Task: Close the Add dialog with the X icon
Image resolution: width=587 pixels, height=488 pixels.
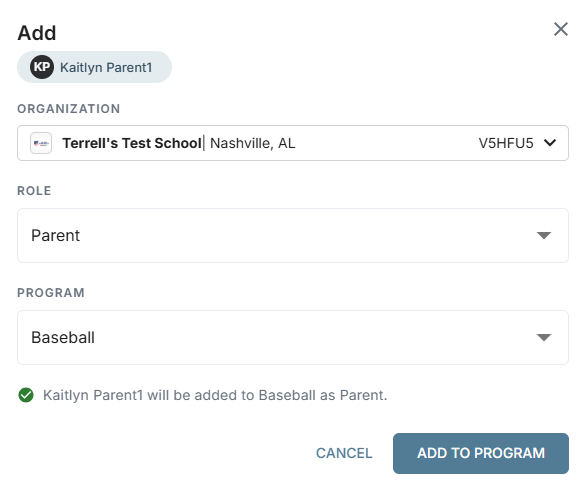Action: [560, 29]
